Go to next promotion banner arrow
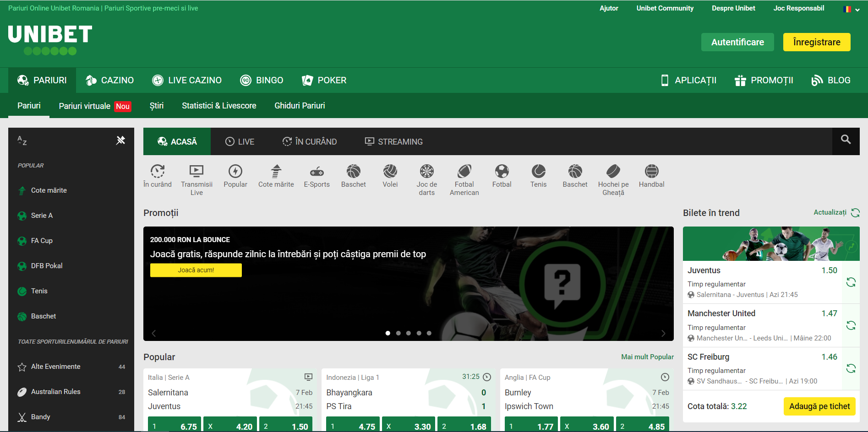868x432 pixels. [663, 333]
